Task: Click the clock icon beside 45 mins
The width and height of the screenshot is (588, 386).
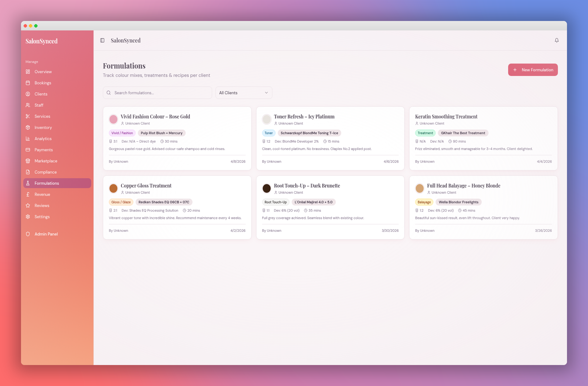Action: click(x=460, y=211)
